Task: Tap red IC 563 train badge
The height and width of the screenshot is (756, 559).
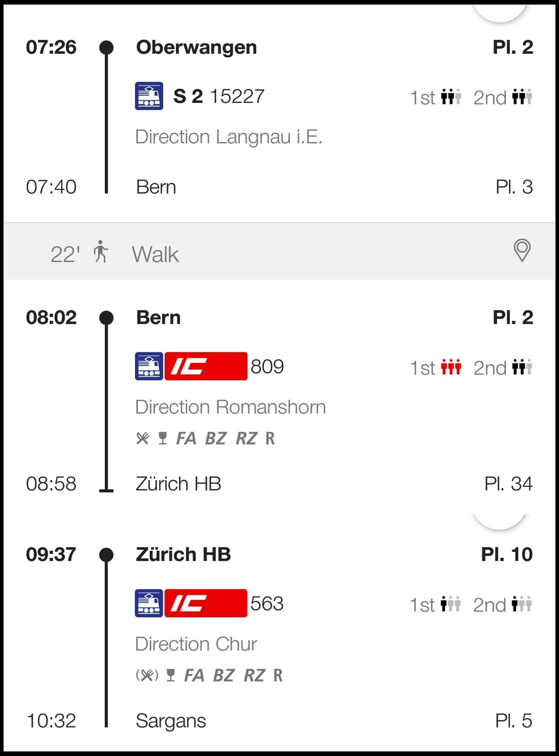Action: pos(206,603)
